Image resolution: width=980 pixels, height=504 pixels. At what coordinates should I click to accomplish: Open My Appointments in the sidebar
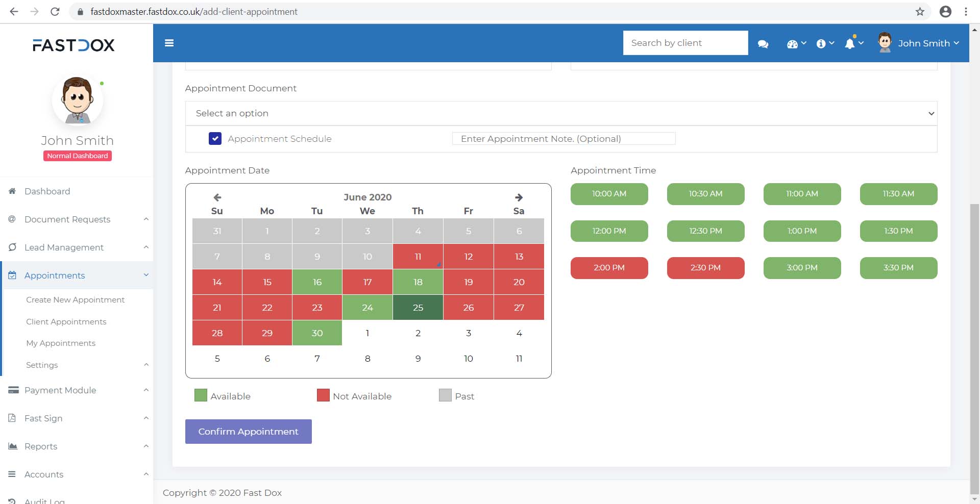pyautogui.click(x=61, y=343)
